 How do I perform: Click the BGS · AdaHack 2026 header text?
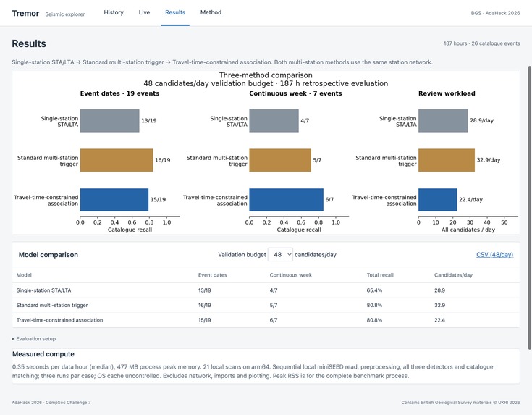pos(495,13)
